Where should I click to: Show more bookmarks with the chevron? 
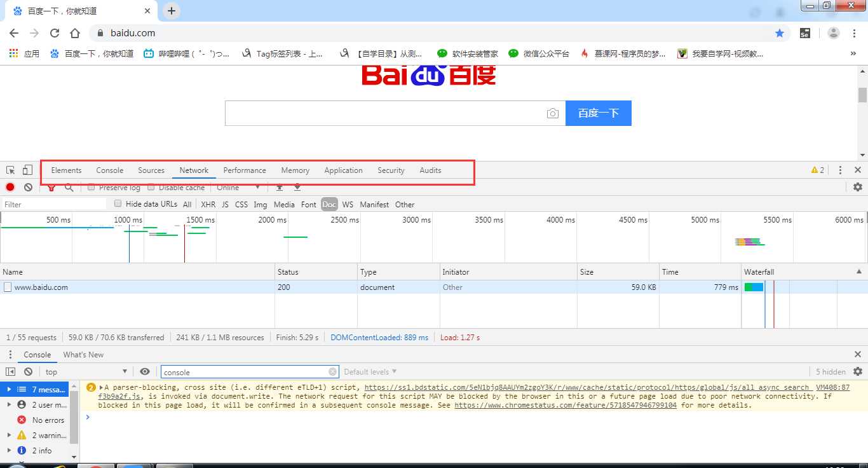[x=853, y=54]
